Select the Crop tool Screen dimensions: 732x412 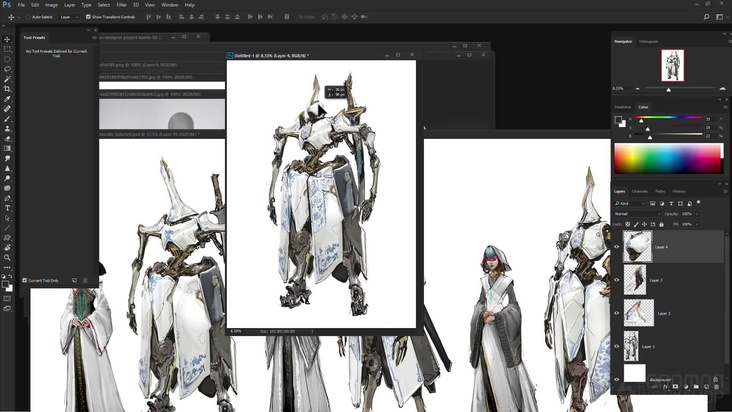[x=7, y=89]
